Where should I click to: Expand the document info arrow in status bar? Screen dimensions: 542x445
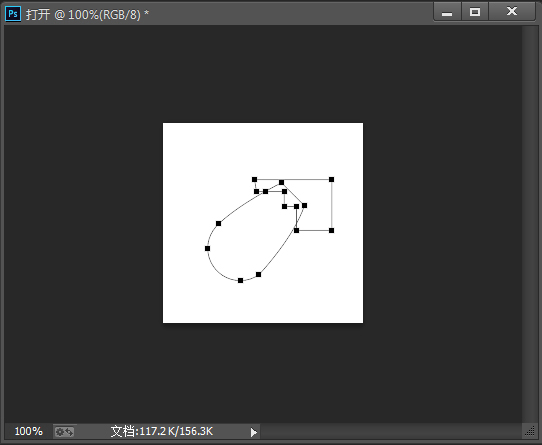coord(254,432)
